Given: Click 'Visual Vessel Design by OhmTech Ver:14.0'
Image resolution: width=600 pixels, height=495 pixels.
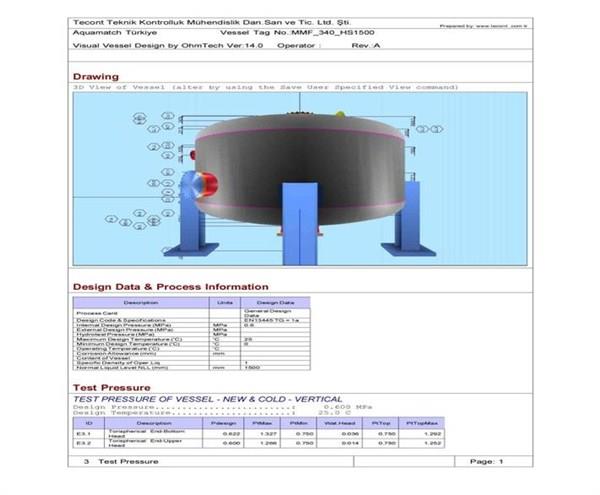Looking at the screenshot, I should tap(168, 46).
